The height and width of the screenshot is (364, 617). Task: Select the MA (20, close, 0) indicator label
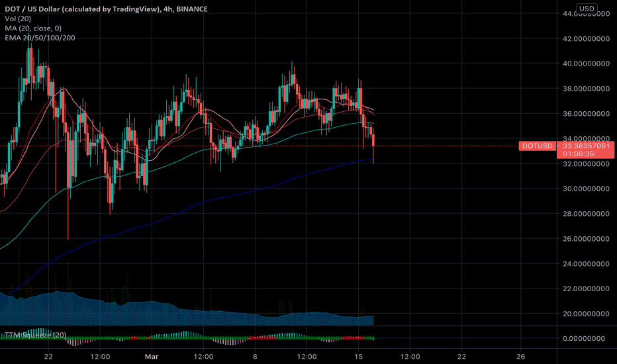click(x=33, y=28)
